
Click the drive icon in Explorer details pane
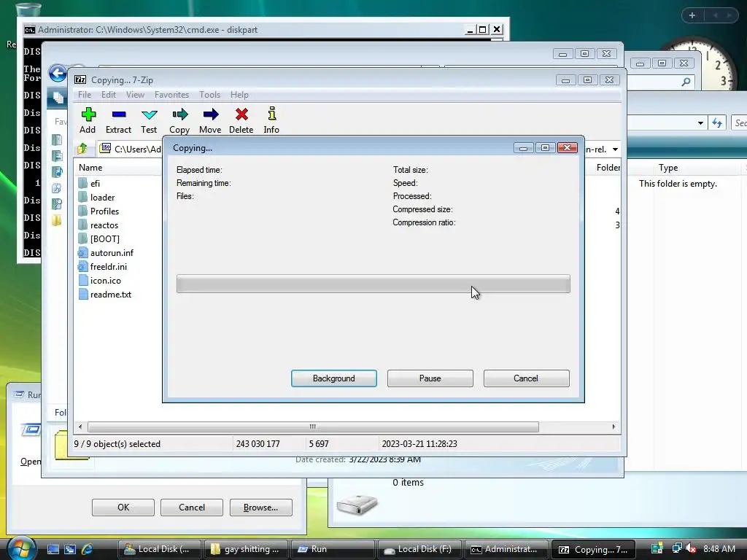click(357, 505)
